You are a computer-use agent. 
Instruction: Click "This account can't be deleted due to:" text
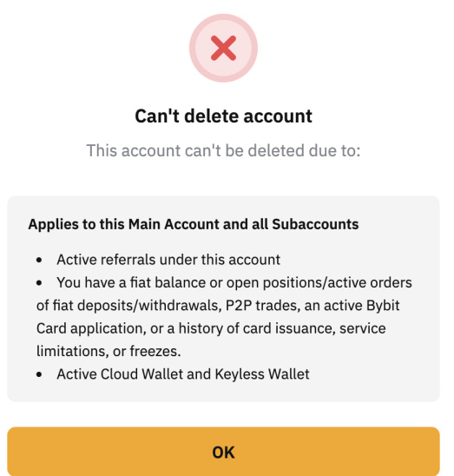click(223, 150)
